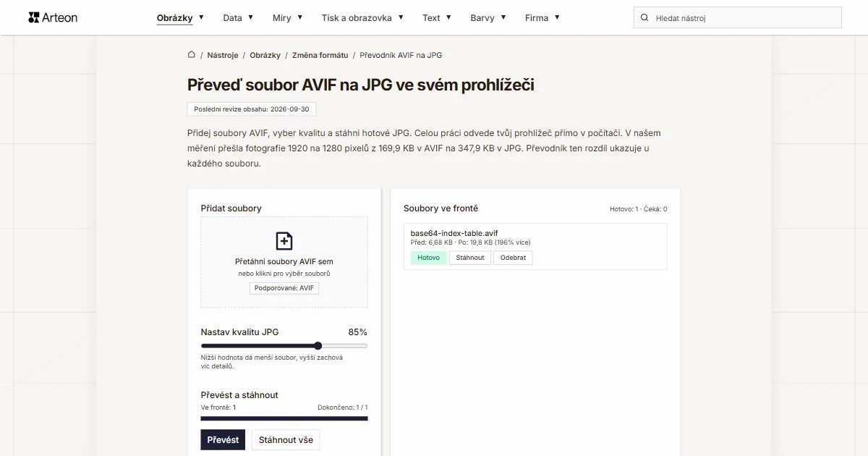The height and width of the screenshot is (456, 868).
Task: Click the Hotovo: 1 · Čeká: 0 counter
Action: click(x=639, y=209)
